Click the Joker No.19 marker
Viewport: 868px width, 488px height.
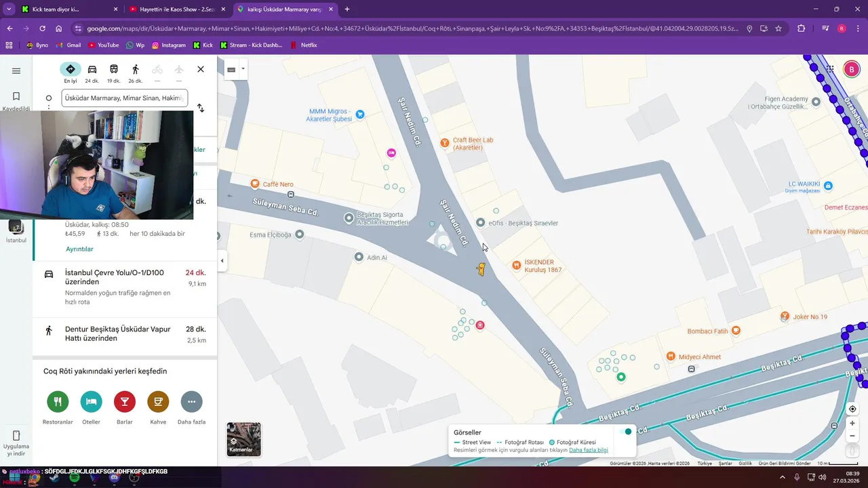[x=785, y=316]
